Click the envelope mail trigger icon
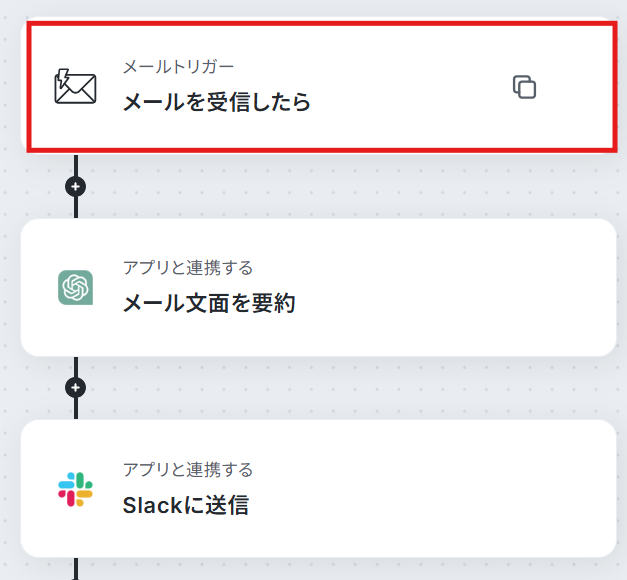 click(x=75, y=86)
